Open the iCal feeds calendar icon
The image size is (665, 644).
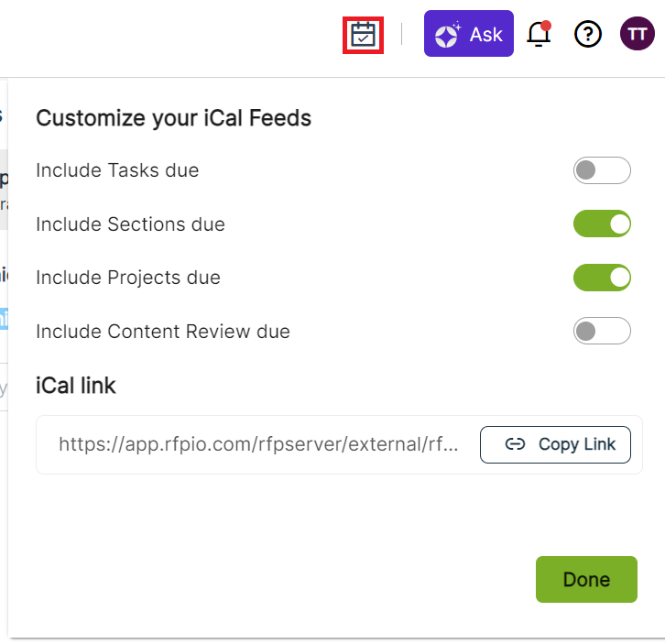click(x=363, y=35)
